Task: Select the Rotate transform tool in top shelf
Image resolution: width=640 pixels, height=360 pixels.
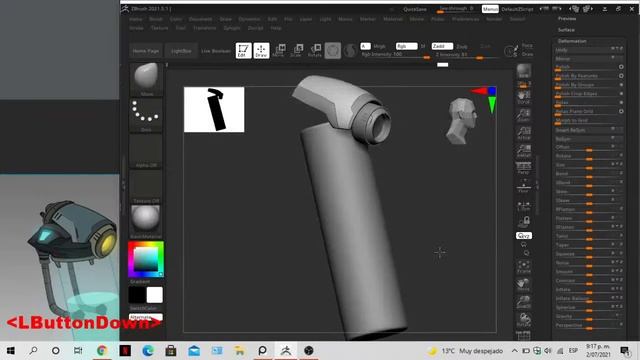Action: [315, 51]
